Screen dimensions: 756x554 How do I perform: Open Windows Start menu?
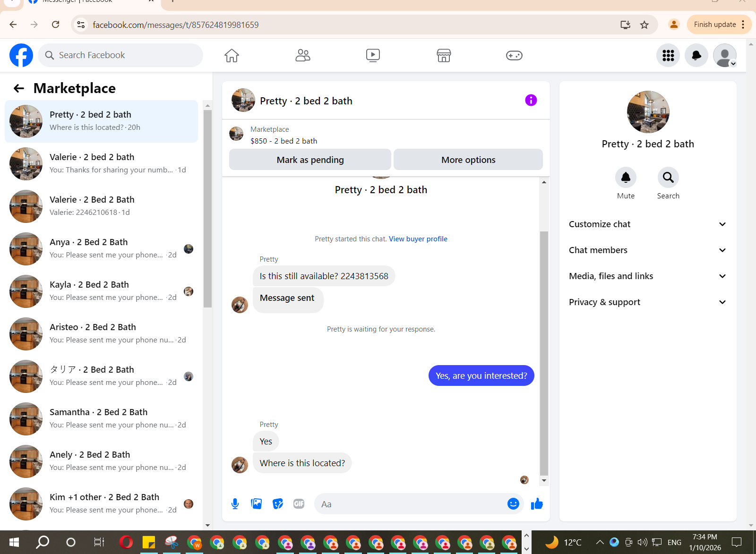(14, 542)
